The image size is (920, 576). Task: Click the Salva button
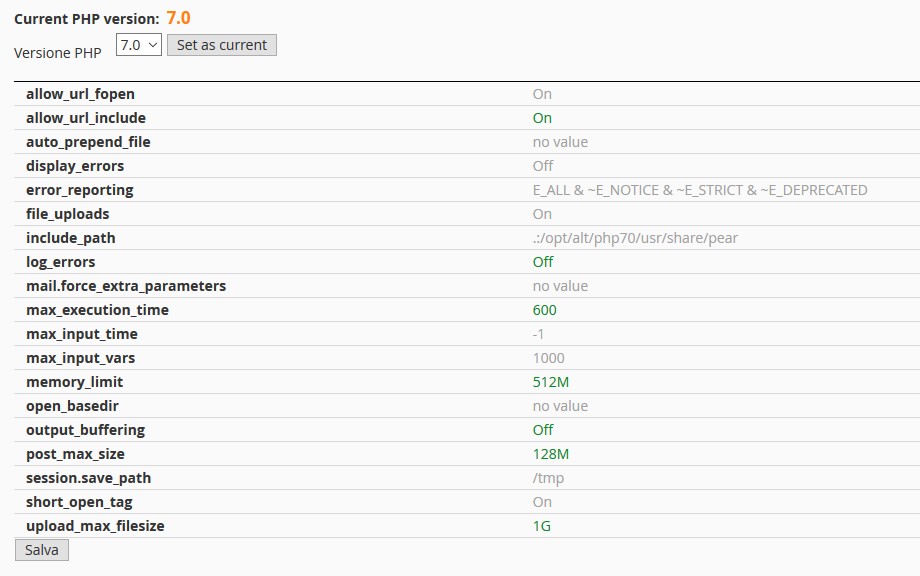click(40, 549)
